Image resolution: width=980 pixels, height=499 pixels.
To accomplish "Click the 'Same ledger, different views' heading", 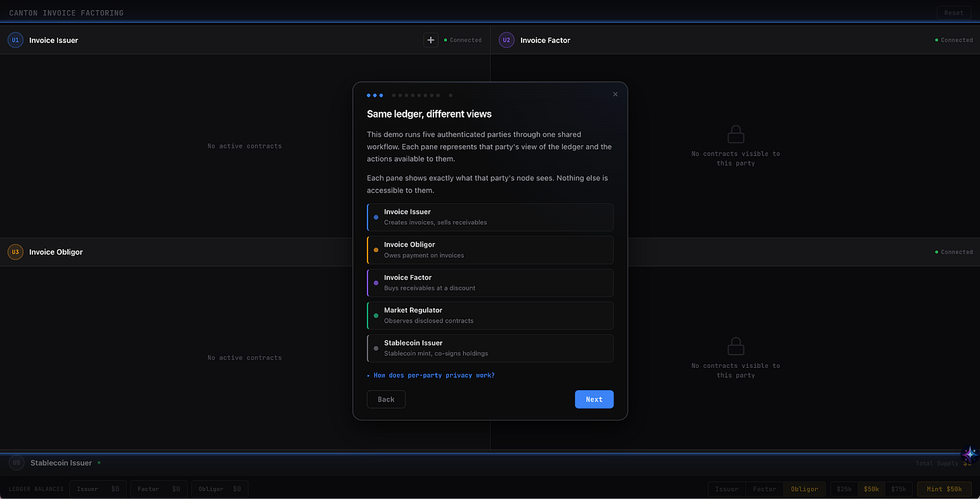I will (429, 114).
